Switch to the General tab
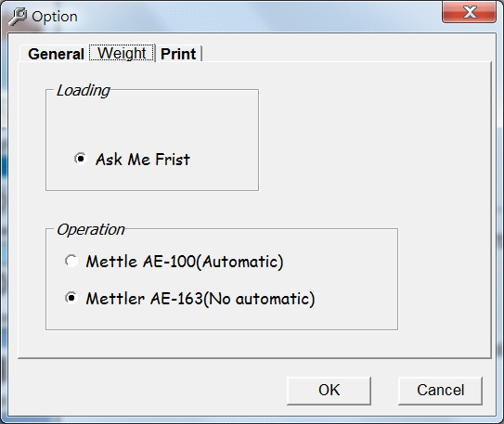The height and width of the screenshot is (424, 504). [56, 54]
